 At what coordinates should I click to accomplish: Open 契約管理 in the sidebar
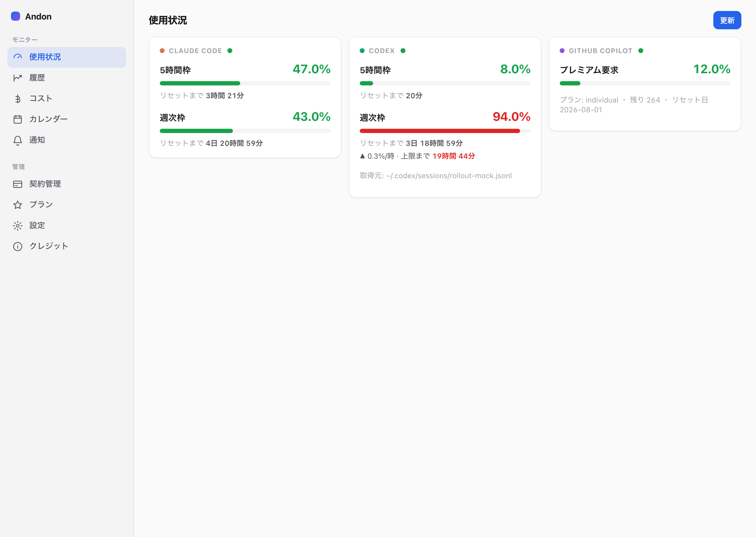[x=67, y=184]
